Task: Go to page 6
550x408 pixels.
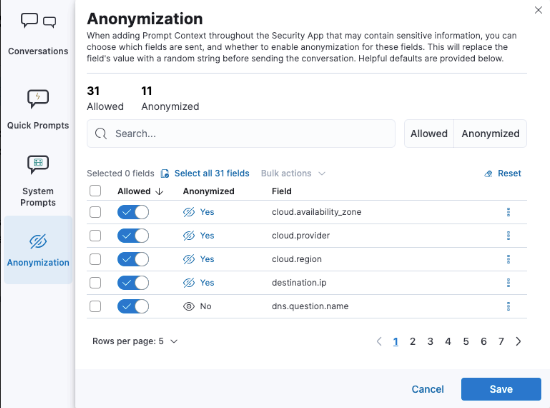Action: pyautogui.click(x=484, y=341)
